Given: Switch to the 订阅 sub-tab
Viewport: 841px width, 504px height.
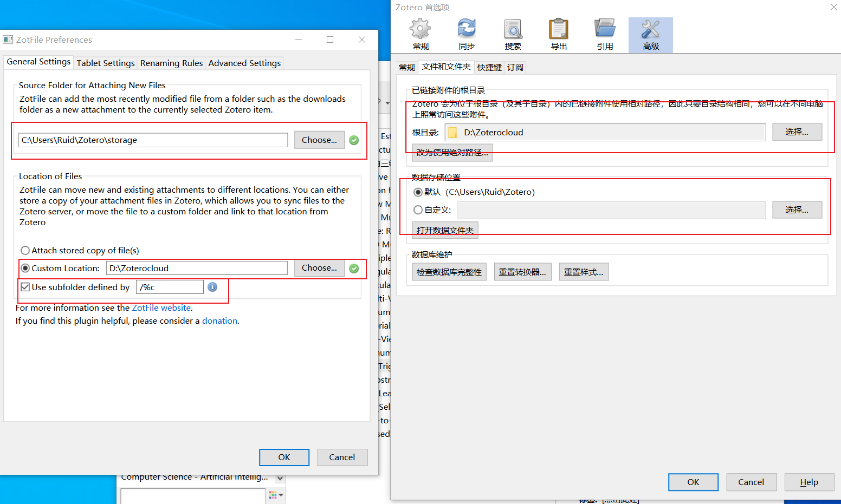Looking at the screenshot, I should [515, 67].
